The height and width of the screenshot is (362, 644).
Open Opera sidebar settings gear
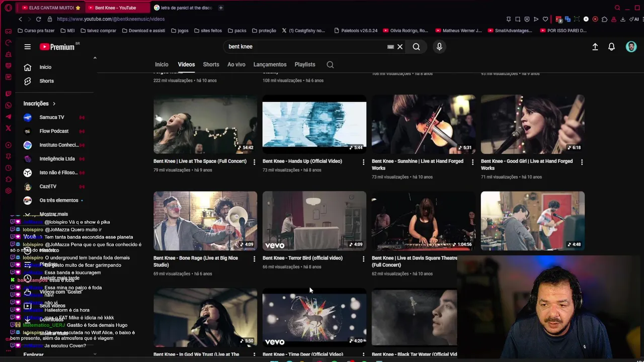click(8, 191)
